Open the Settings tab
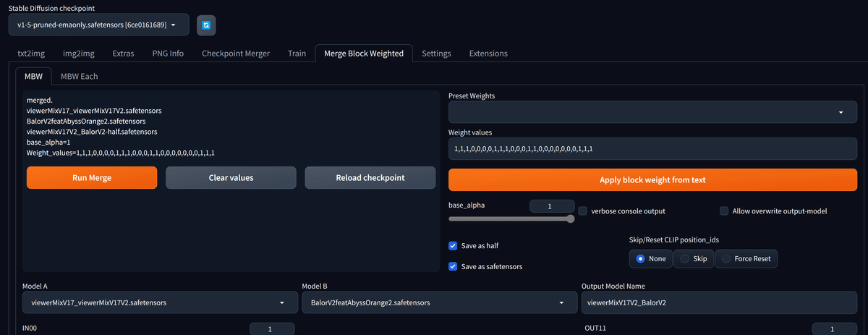 436,54
